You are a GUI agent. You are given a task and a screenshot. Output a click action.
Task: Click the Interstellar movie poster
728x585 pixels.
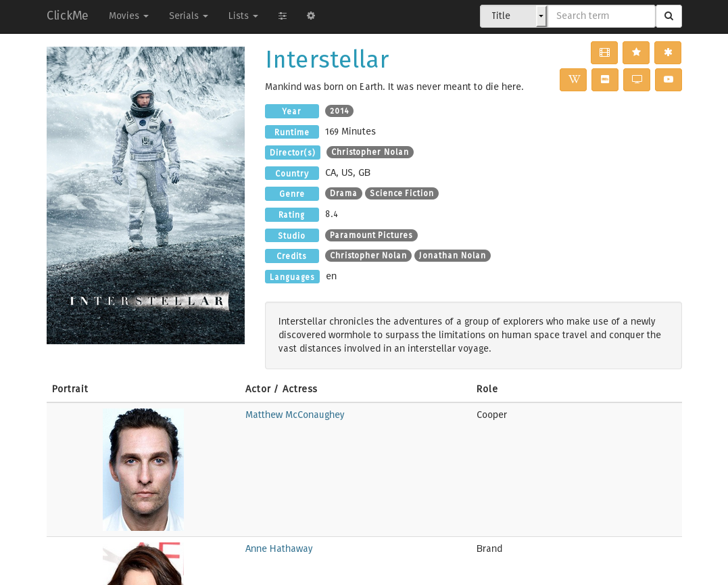click(x=145, y=195)
